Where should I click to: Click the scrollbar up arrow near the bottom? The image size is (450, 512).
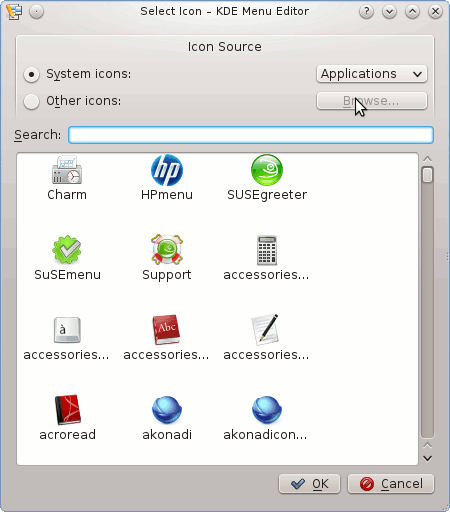click(x=427, y=446)
